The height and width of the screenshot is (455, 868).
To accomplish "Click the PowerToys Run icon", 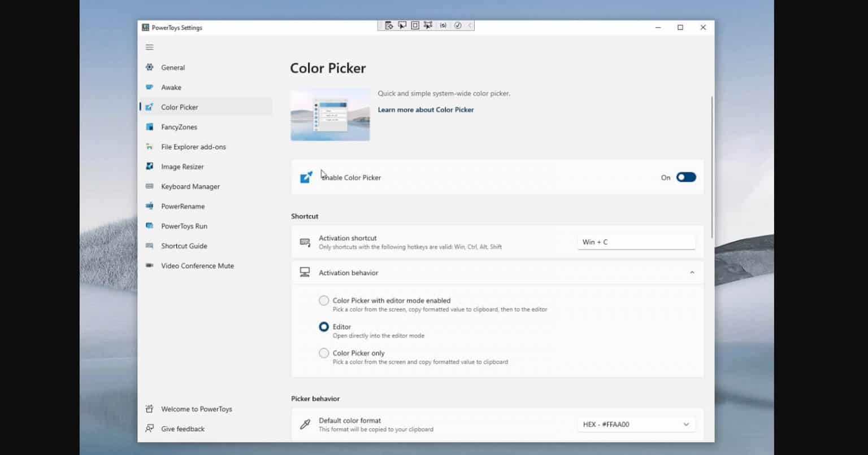I will 149,226.
